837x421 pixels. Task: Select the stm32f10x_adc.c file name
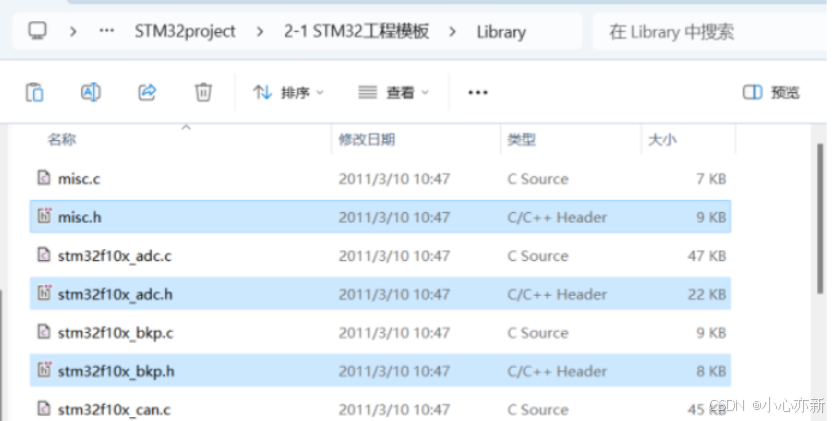[115, 256]
